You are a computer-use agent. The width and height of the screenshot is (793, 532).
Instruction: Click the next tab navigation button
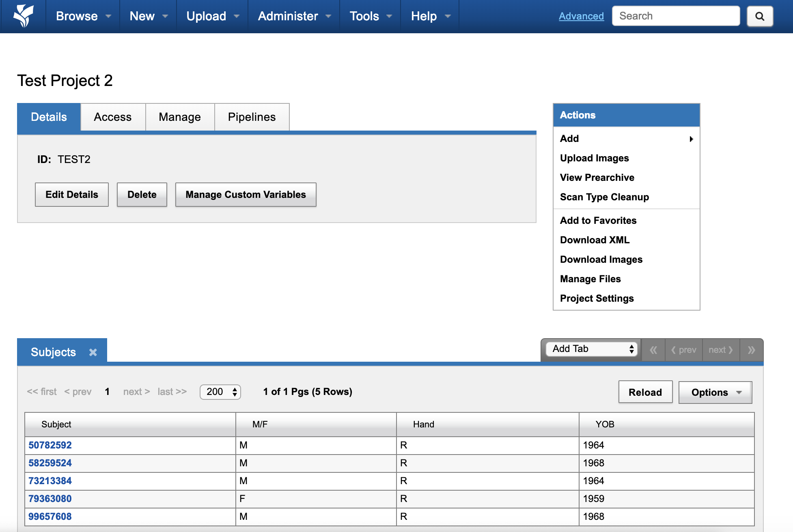pos(721,350)
